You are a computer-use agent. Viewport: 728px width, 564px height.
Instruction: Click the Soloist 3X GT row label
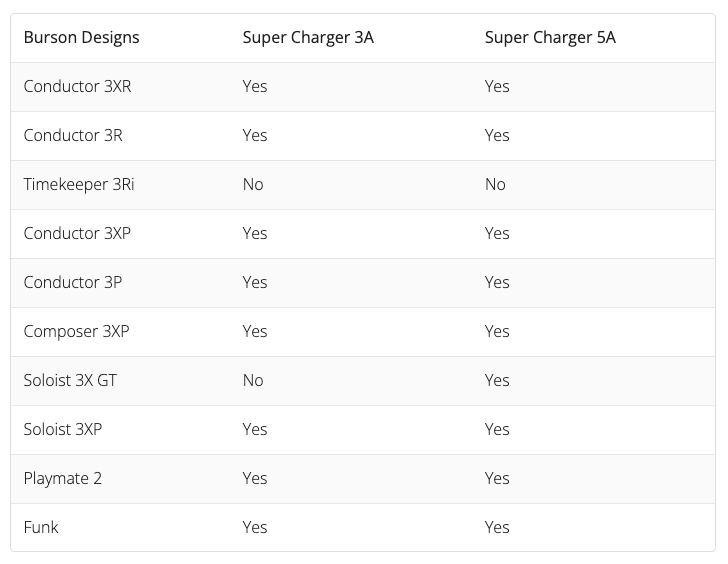point(70,381)
